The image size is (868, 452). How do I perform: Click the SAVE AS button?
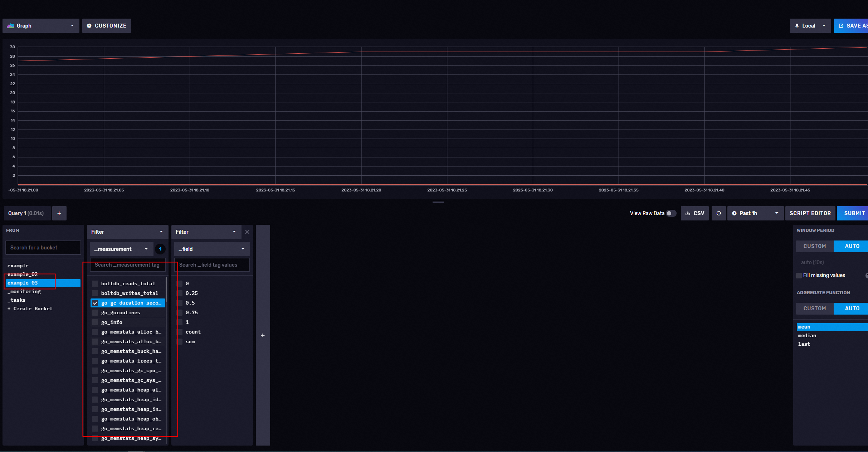click(853, 26)
